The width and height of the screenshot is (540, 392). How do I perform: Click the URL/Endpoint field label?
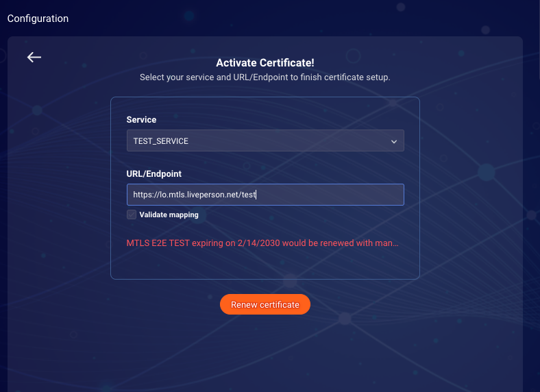(154, 174)
